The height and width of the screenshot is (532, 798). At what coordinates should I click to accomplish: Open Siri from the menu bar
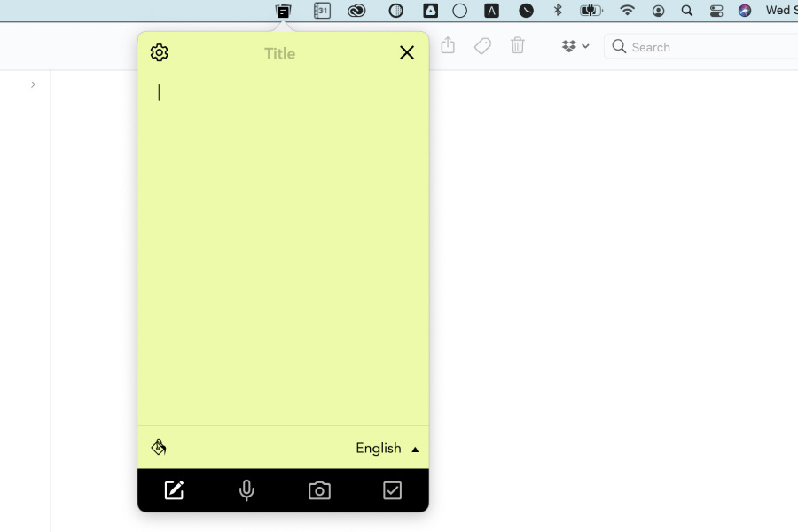pyautogui.click(x=745, y=11)
